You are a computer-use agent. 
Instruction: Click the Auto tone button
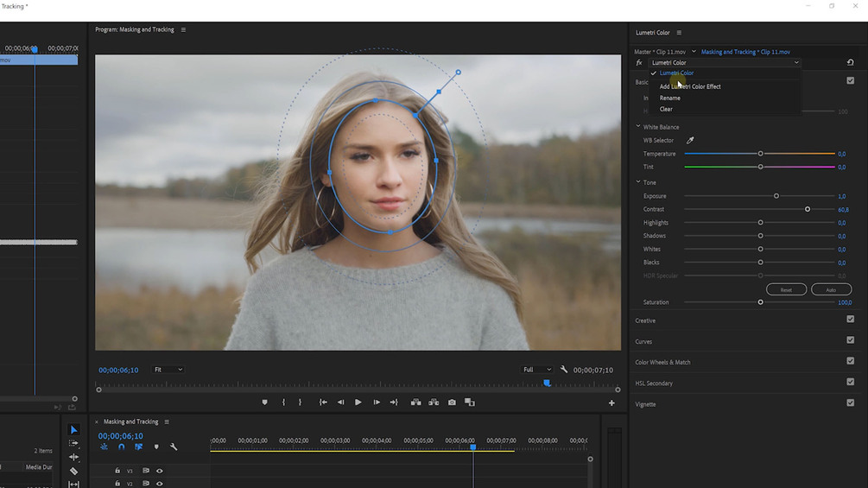click(831, 289)
